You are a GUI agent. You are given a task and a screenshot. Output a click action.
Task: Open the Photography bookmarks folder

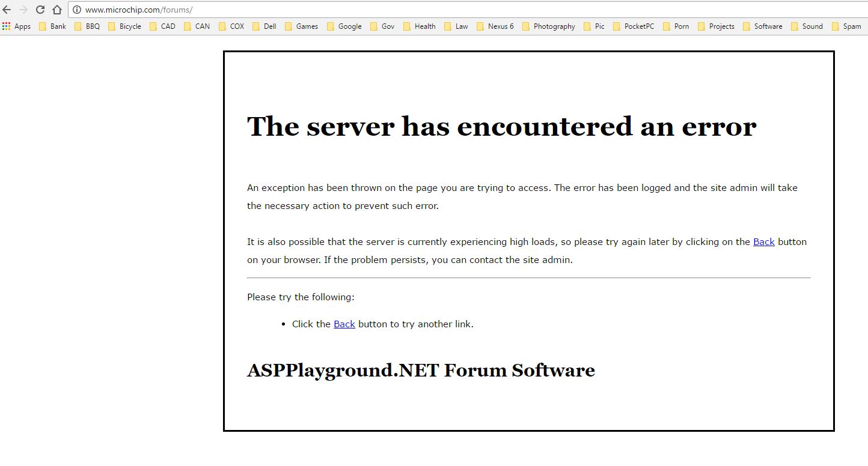pyautogui.click(x=549, y=26)
